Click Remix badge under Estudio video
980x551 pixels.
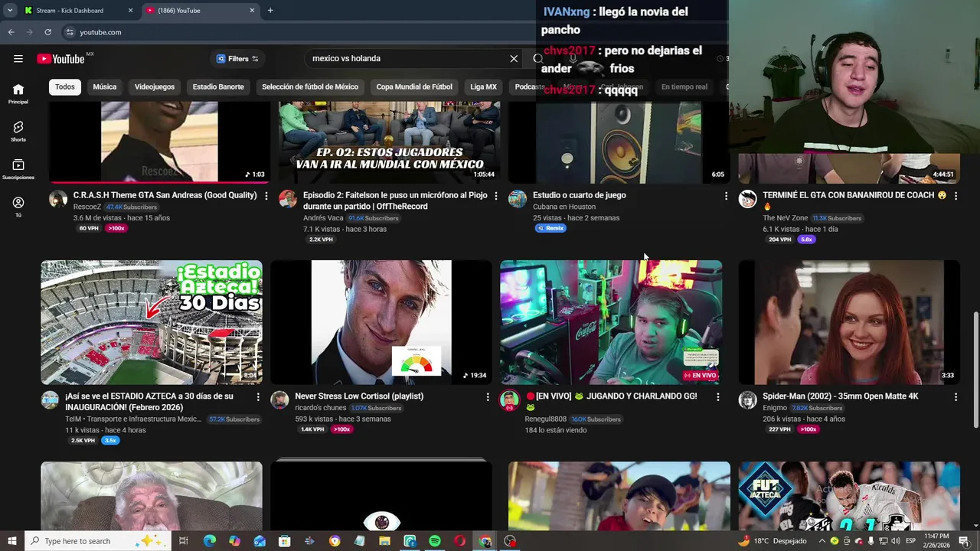pos(550,228)
